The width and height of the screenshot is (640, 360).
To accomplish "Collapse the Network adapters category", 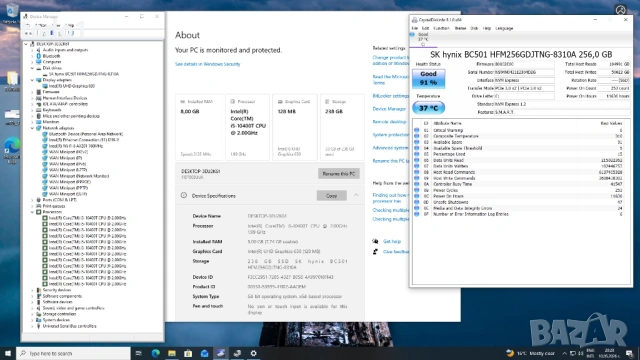I will point(32,128).
